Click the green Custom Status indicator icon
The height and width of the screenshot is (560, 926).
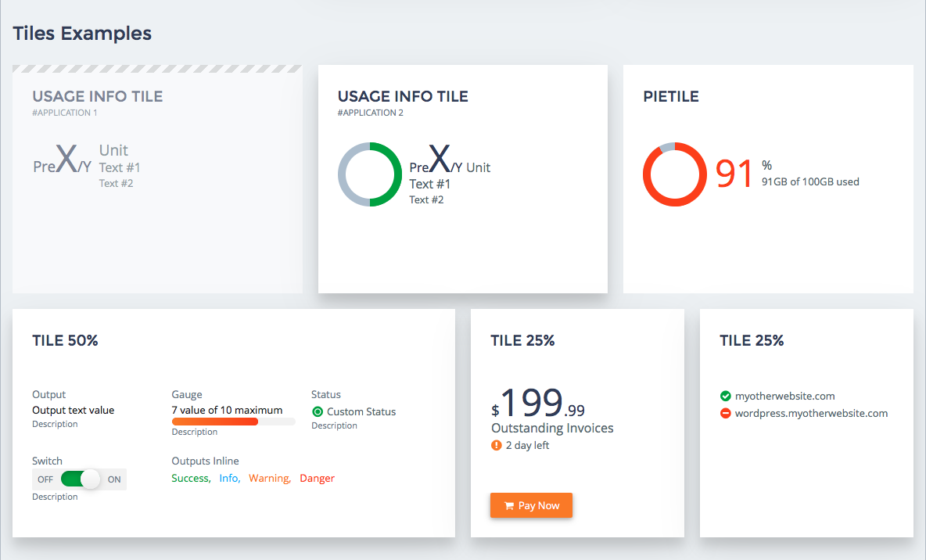[x=318, y=411]
